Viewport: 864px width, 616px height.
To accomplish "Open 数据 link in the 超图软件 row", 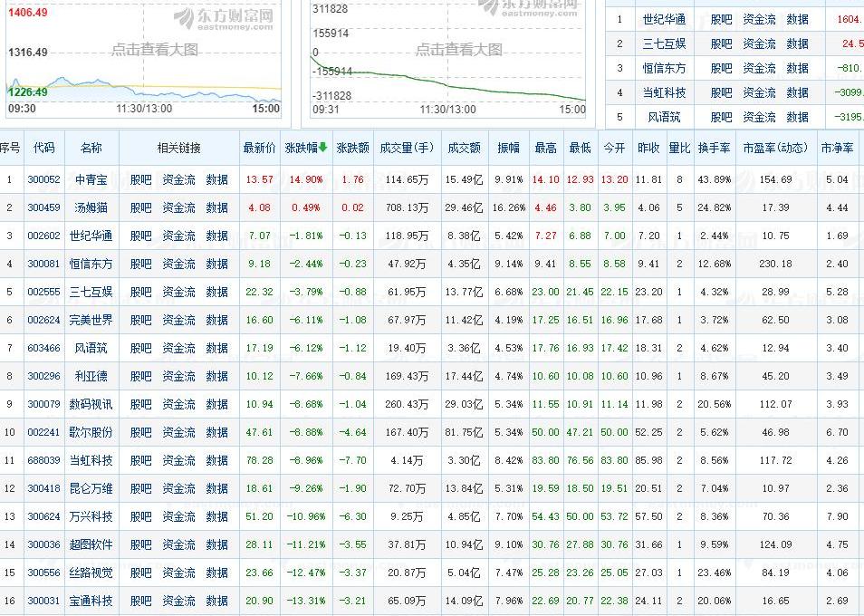I will (217, 544).
